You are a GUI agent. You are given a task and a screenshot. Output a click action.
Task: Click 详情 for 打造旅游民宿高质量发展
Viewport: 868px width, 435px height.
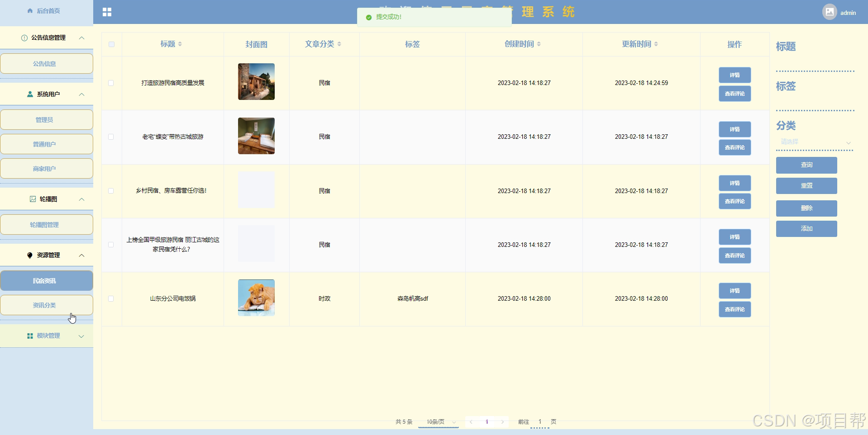pyautogui.click(x=734, y=75)
